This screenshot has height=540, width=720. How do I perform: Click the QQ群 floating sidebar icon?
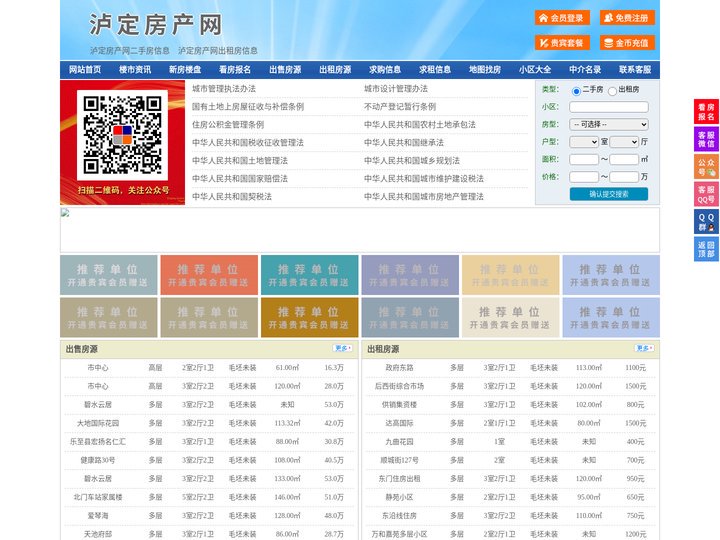706,222
